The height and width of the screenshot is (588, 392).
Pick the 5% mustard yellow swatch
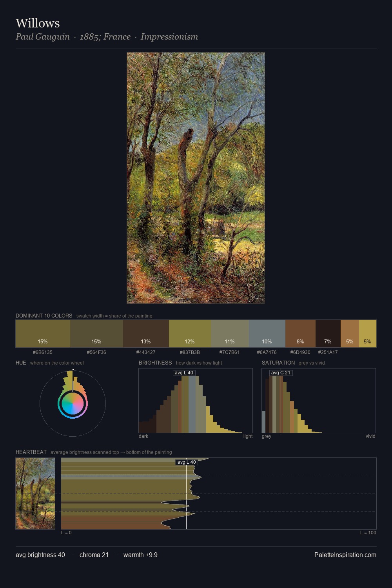tap(368, 334)
